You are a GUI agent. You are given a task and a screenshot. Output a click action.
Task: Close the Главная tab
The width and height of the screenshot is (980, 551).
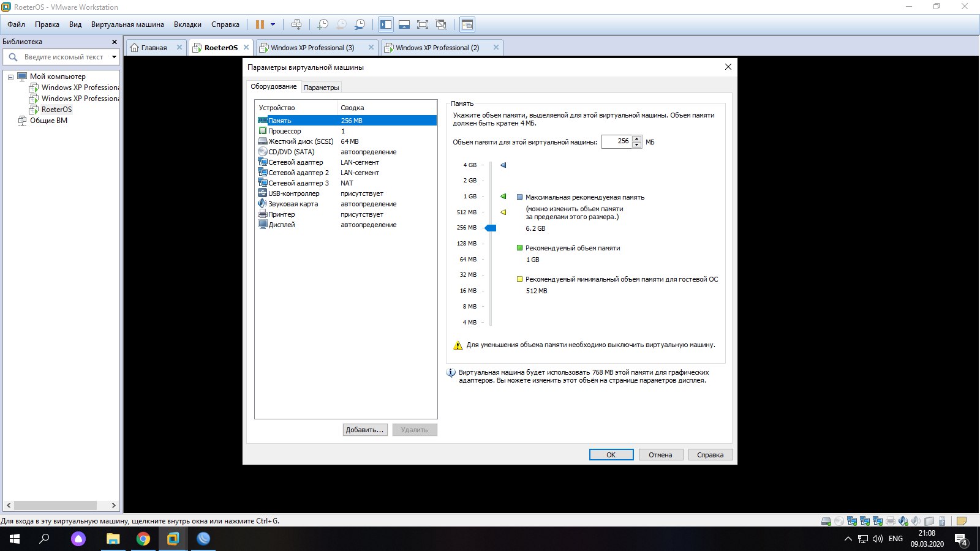pos(179,47)
